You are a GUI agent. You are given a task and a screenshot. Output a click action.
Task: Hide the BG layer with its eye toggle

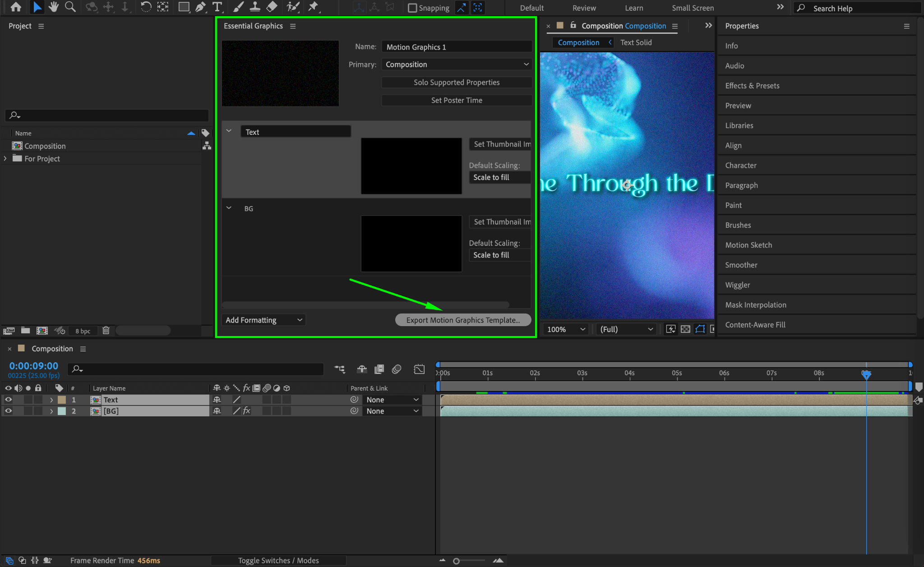point(8,411)
